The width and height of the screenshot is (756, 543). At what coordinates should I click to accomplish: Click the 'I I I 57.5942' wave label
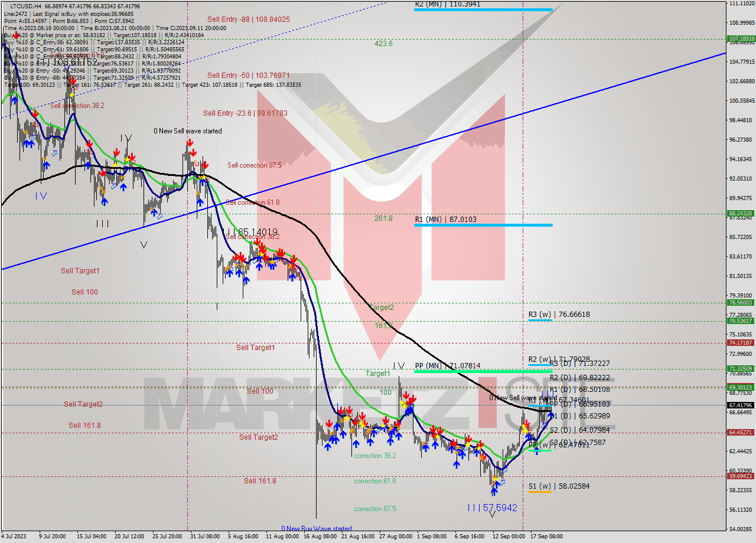[x=492, y=508]
